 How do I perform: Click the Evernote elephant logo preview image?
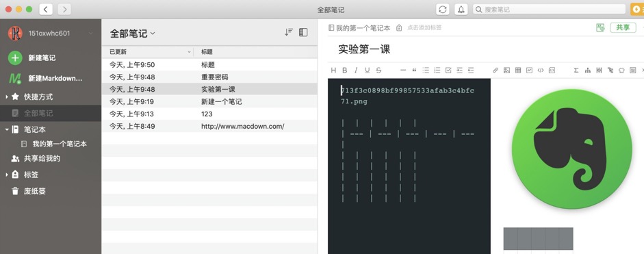click(x=571, y=149)
